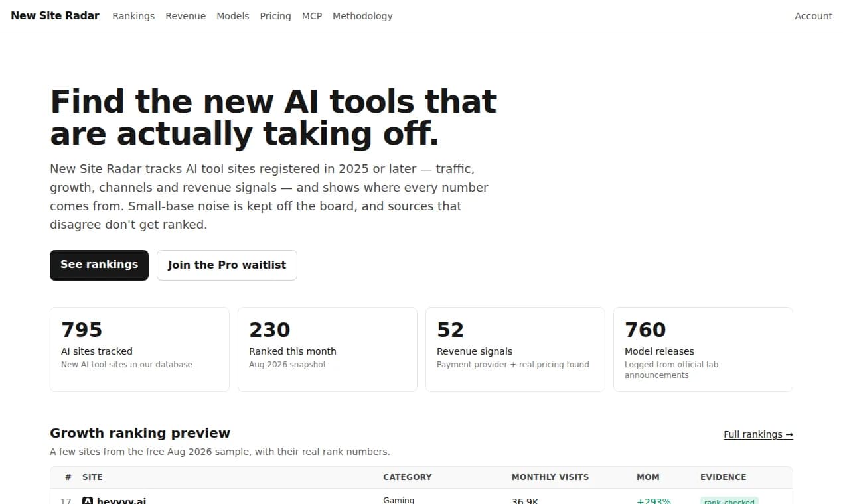Image resolution: width=843 pixels, height=504 pixels.
Task: Select the 795 AI sites tracked card
Action: pyautogui.click(x=139, y=349)
